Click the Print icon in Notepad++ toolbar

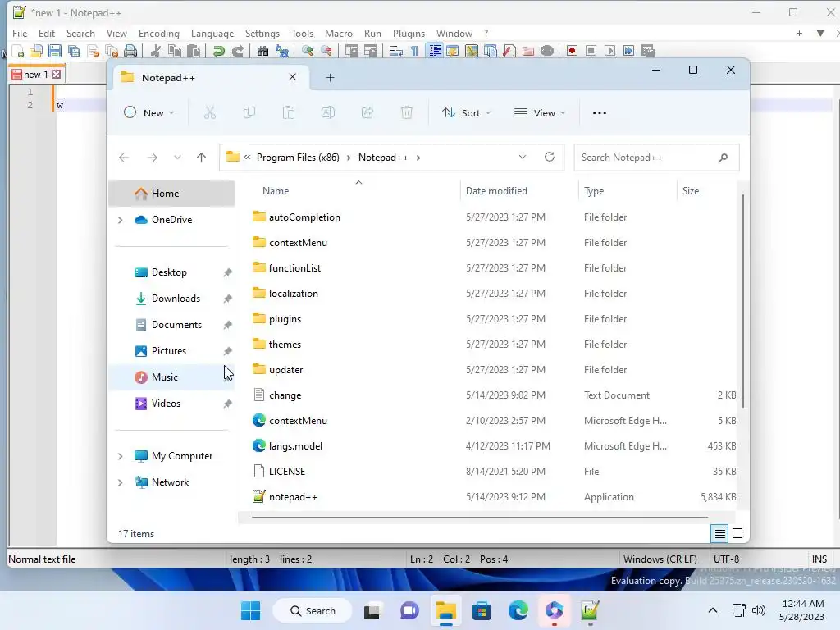pos(130,51)
